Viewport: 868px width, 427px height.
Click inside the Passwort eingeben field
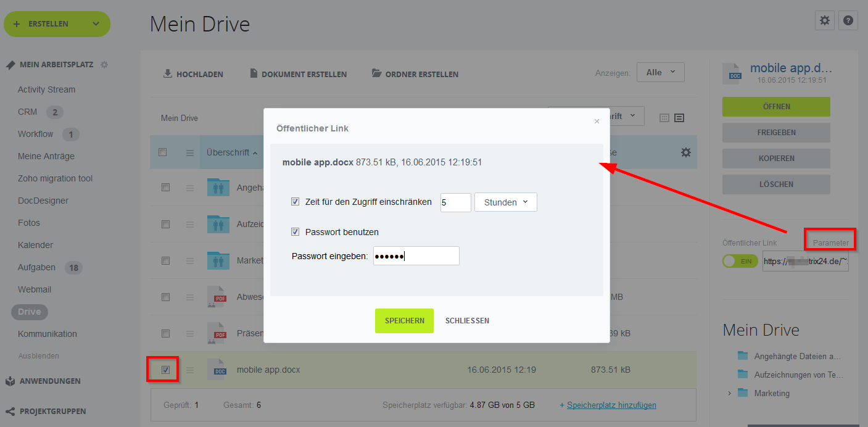click(416, 255)
